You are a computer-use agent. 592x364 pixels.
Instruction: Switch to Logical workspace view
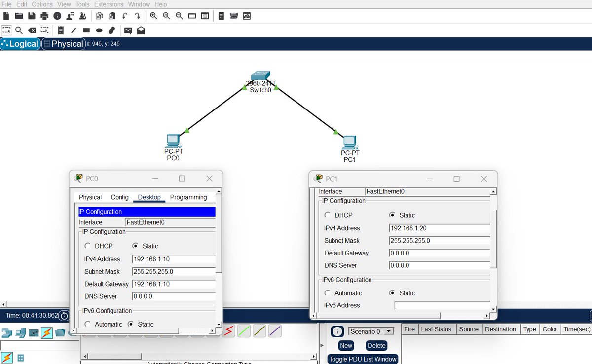point(21,44)
